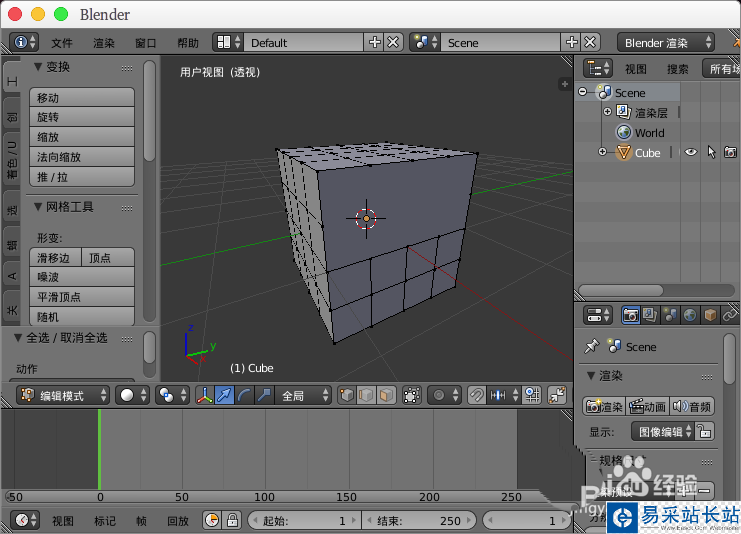Select the Cube object icon in outliner
The image size is (741, 534).
[x=623, y=153]
